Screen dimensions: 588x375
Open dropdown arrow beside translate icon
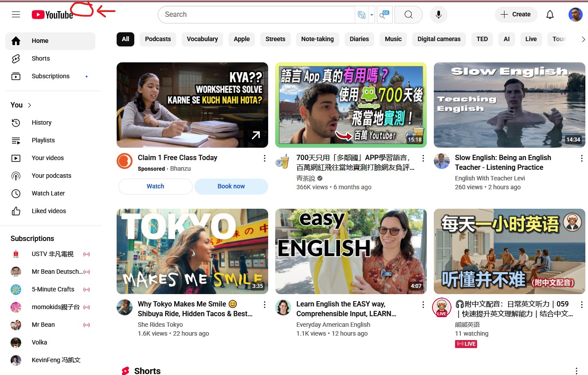point(372,15)
